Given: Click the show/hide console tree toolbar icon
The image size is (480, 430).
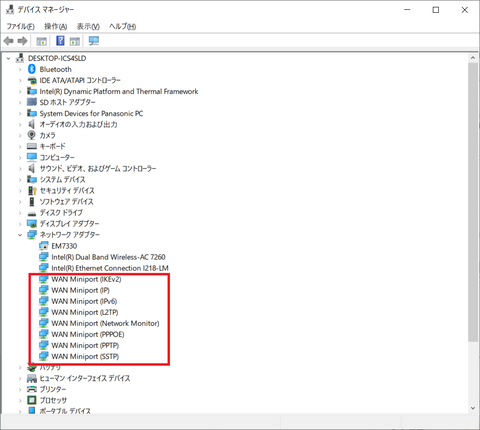Looking at the screenshot, I should tap(41, 41).
